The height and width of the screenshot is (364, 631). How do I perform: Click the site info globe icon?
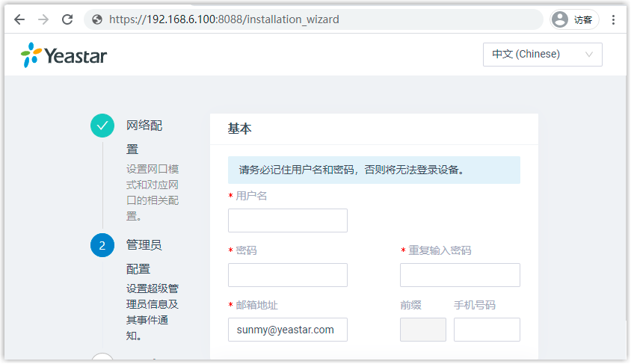point(97,19)
